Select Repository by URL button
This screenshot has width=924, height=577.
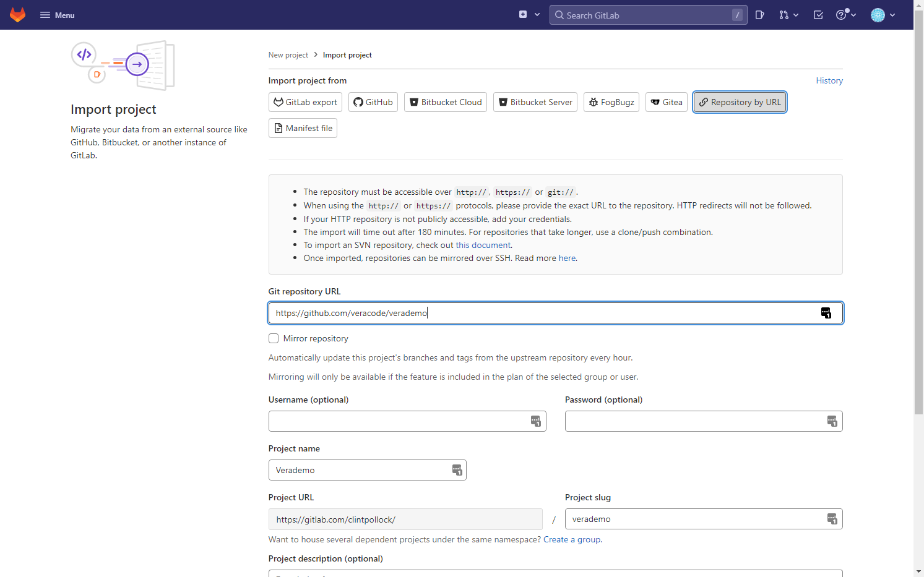pos(740,102)
